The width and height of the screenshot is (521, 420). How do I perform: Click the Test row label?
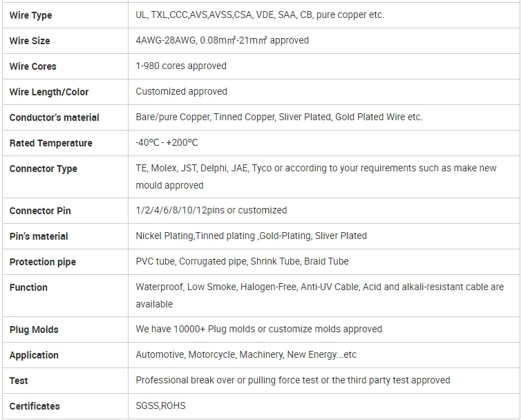pyautogui.click(x=19, y=381)
